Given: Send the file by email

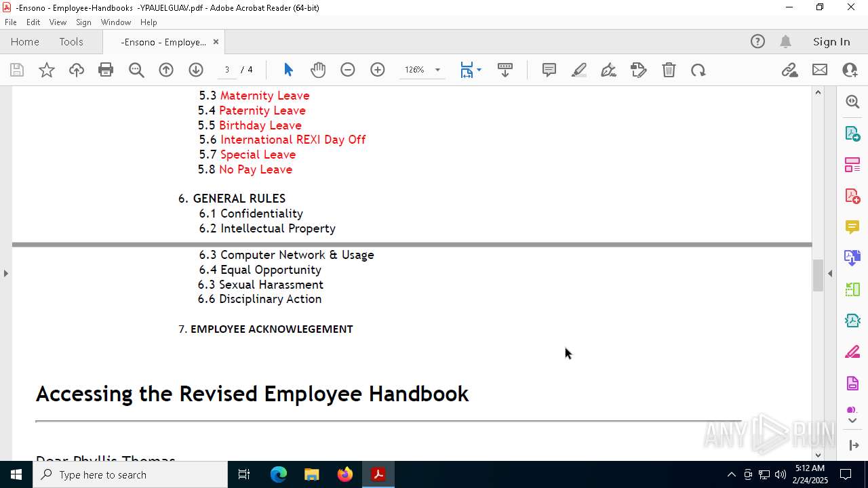Looking at the screenshot, I should (820, 70).
